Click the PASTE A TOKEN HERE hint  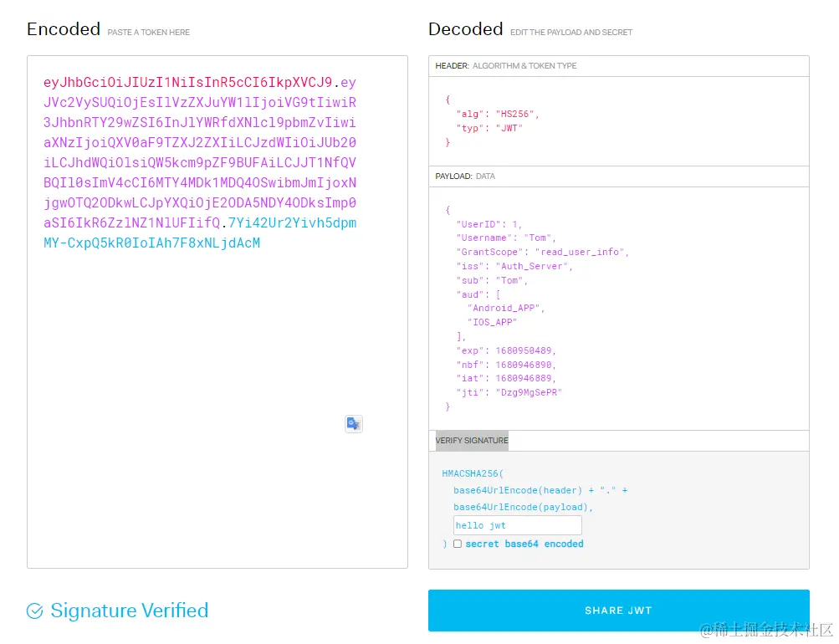click(x=149, y=32)
